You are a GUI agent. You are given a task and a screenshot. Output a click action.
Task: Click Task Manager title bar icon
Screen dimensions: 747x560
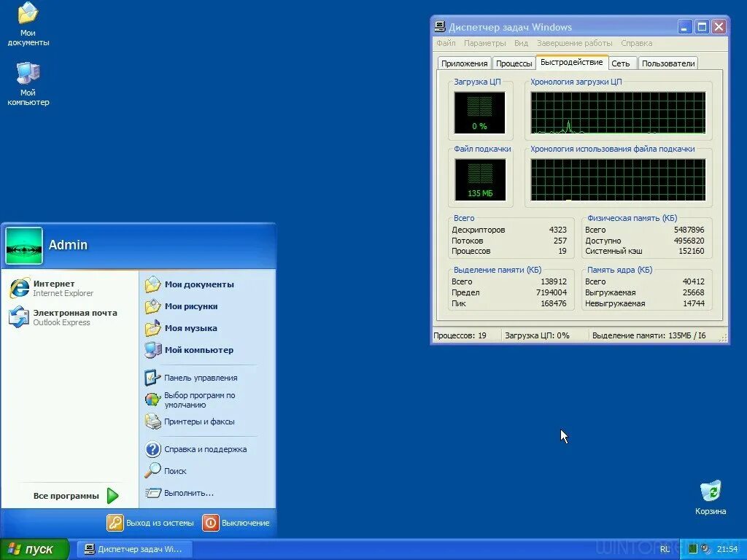point(440,27)
